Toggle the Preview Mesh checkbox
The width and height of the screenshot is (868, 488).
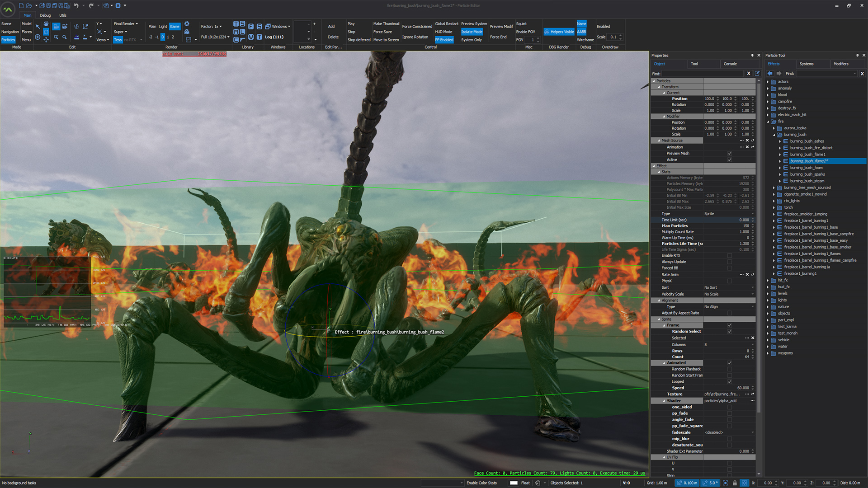click(729, 154)
